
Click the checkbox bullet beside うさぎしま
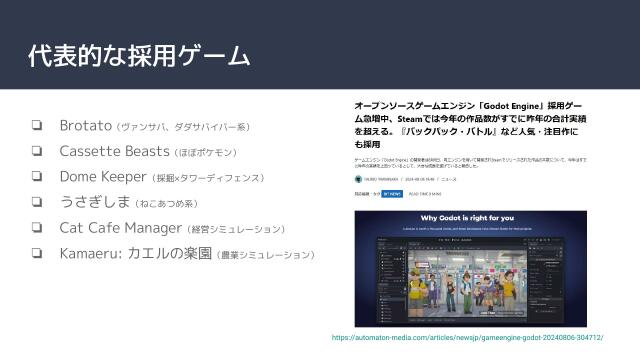point(37,202)
